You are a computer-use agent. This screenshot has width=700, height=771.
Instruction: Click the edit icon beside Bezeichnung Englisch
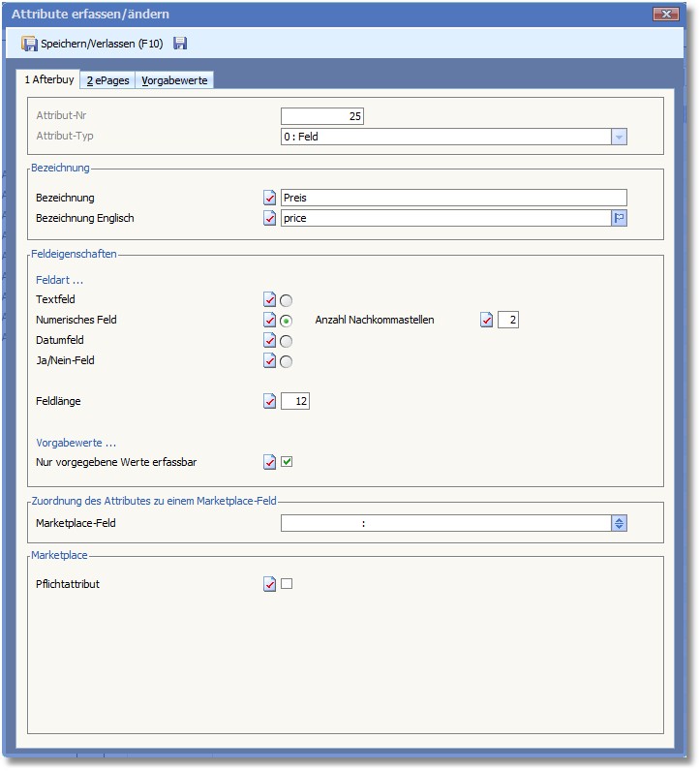coord(270,218)
